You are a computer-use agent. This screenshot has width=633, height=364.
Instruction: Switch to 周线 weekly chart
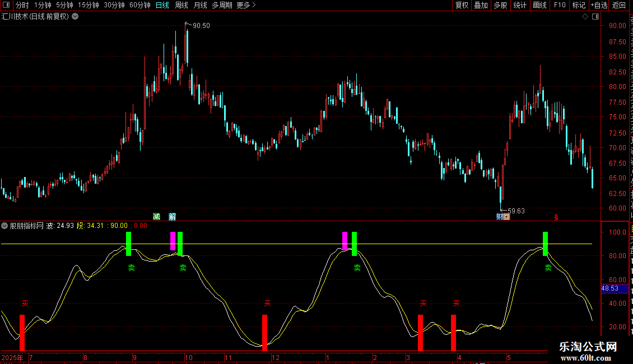[x=181, y=5]
